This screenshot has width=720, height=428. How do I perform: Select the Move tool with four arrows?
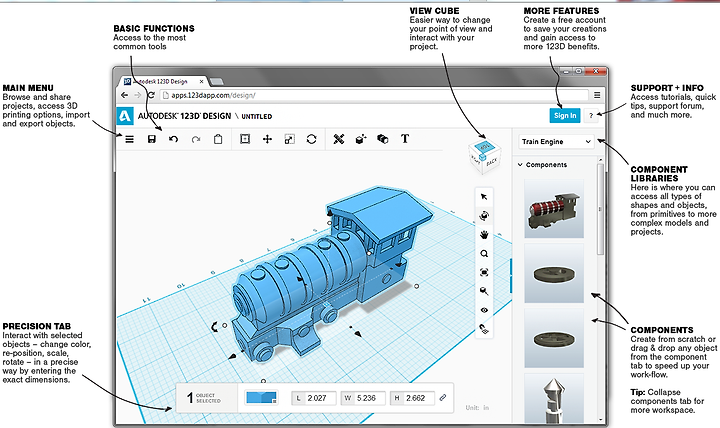pos(267,139)
